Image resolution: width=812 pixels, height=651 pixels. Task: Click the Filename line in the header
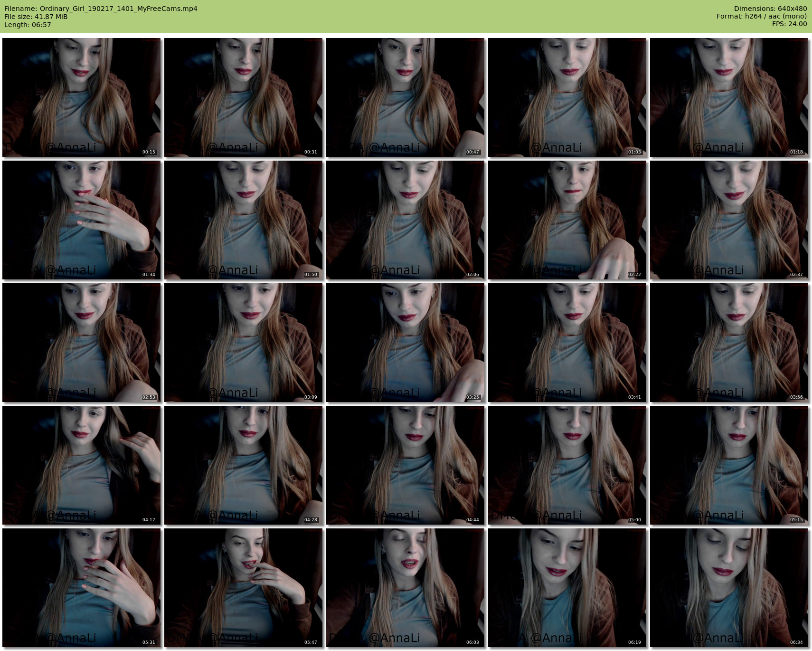[x=101, y=9]
